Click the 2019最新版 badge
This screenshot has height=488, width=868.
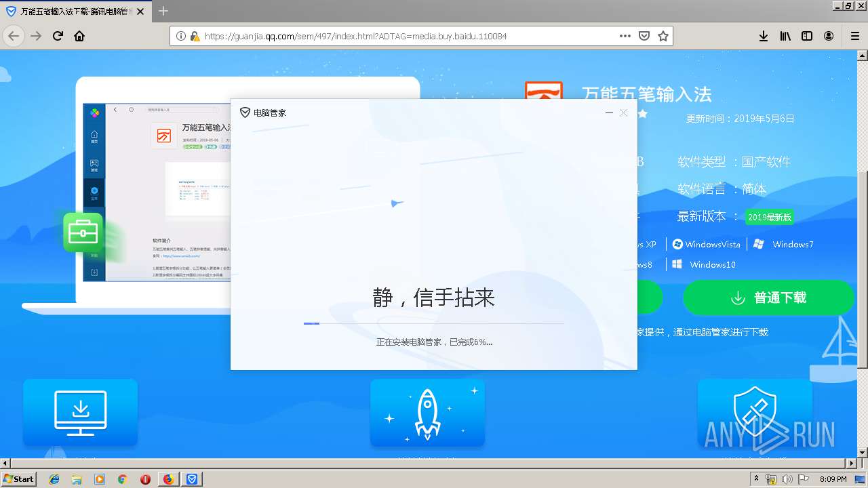(x=770, y=217)
